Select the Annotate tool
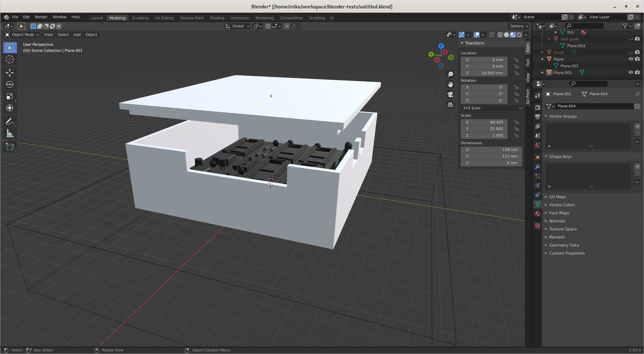The width and height of the screenshot is (644, 354). 10,122
